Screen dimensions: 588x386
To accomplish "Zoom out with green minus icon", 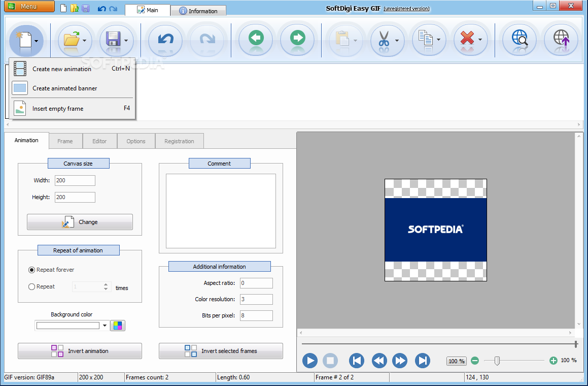I will 475,361.
